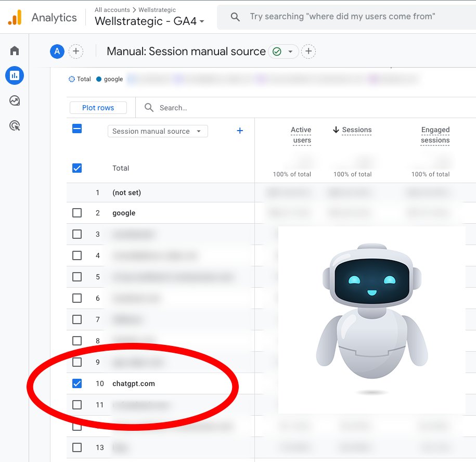Open the Wellstrategic - GA4 property selector
Screen dimensions: 476x462
click(x=149, y=21)
